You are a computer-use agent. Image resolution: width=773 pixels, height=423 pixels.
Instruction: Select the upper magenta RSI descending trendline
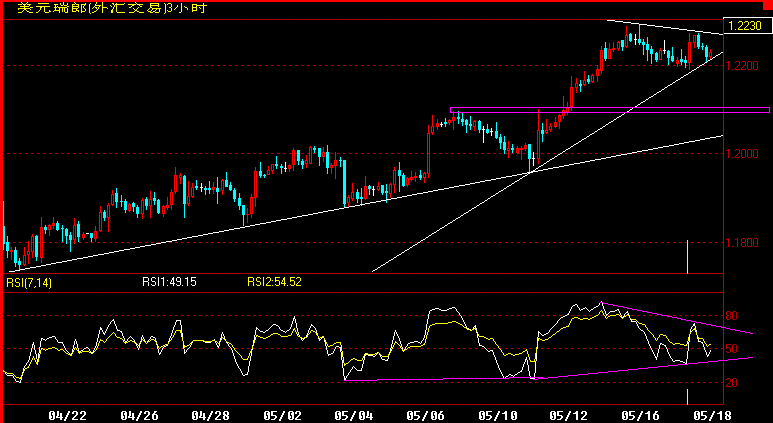point(677,318)
